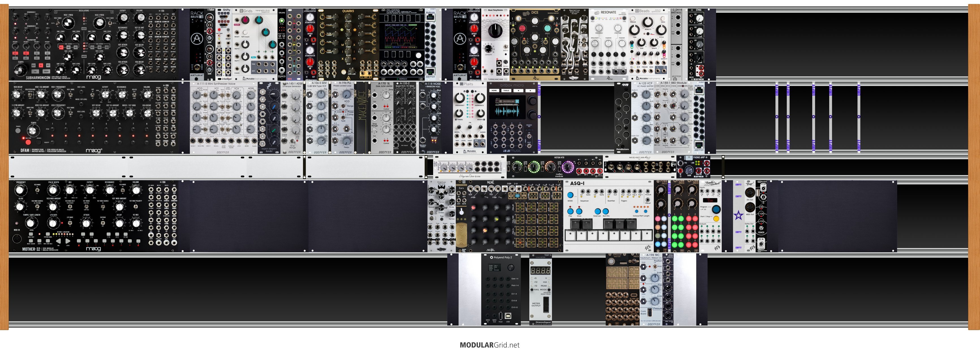
Task: Select the Moog DFAM module
Action: 94,118
